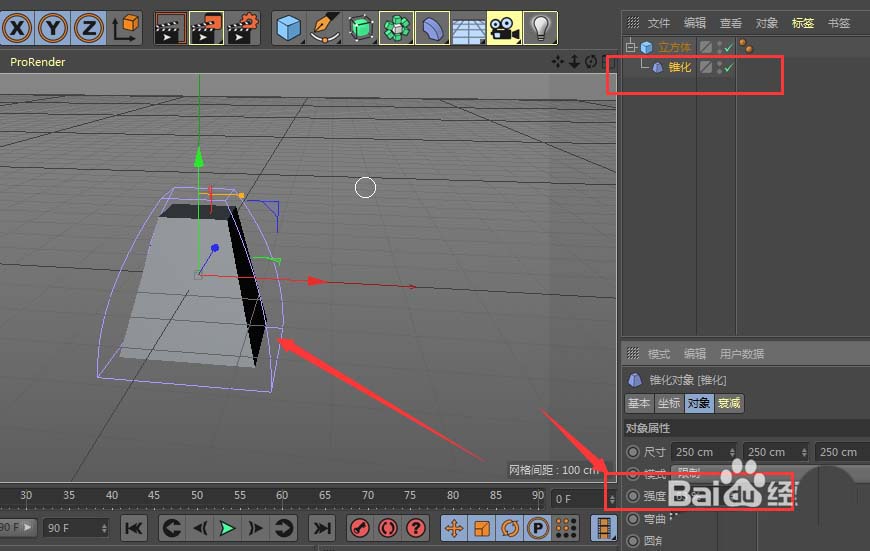Toggle scale keyframe recording
The height and width of the screenshot is (551, 870).
coord(482,528)
